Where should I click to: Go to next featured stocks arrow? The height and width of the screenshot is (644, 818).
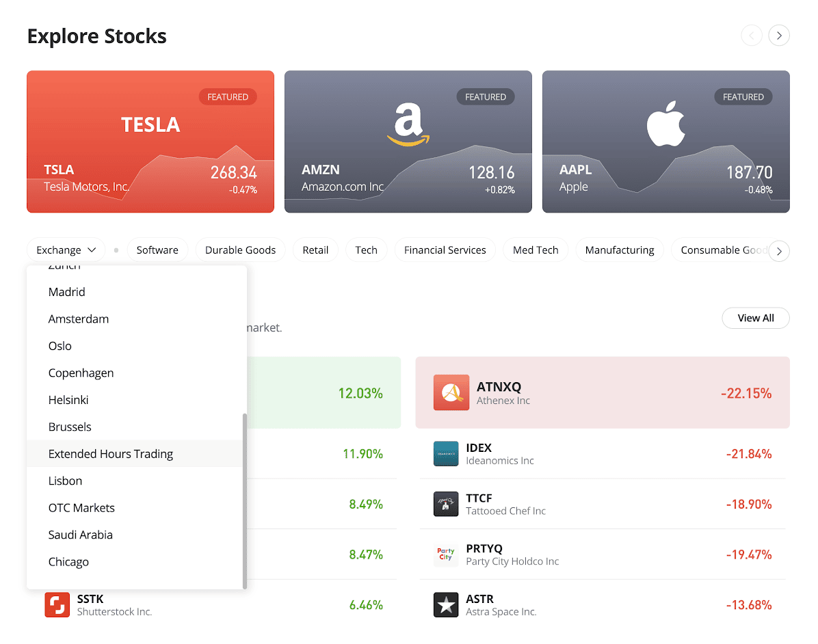coord(779,36)
